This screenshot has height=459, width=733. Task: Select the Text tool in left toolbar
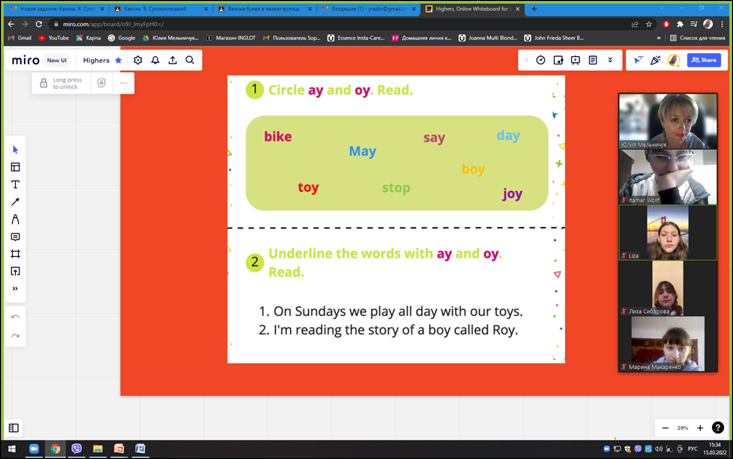(x=15, y=185)
